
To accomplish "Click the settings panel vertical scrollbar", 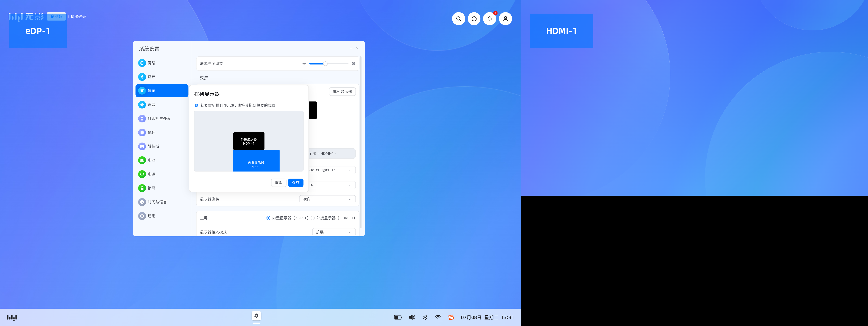I will tap(361, 142).
